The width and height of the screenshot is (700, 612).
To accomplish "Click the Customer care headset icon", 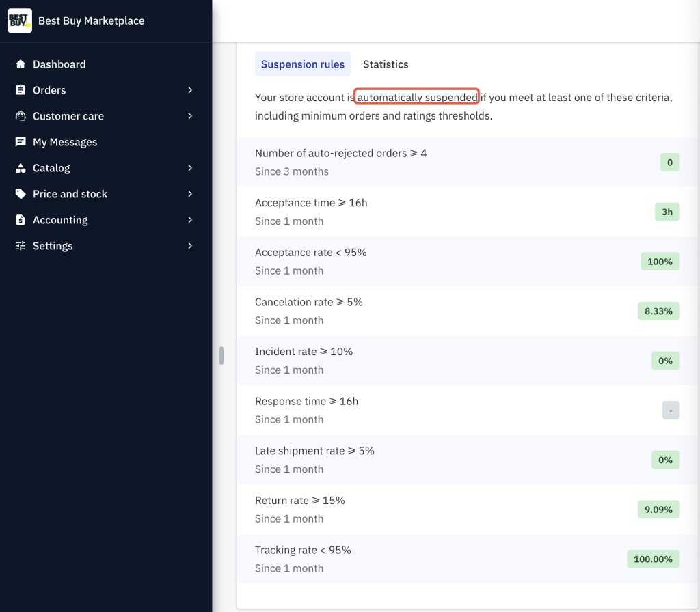I will coord(21,116).
